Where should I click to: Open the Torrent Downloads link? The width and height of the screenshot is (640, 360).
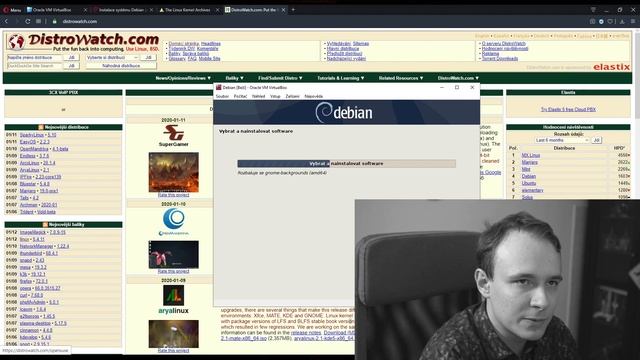(x=500, y=58)
